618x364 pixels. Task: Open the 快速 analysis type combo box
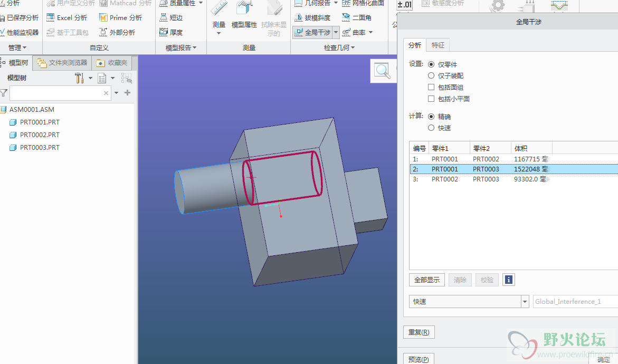(469, 301)
